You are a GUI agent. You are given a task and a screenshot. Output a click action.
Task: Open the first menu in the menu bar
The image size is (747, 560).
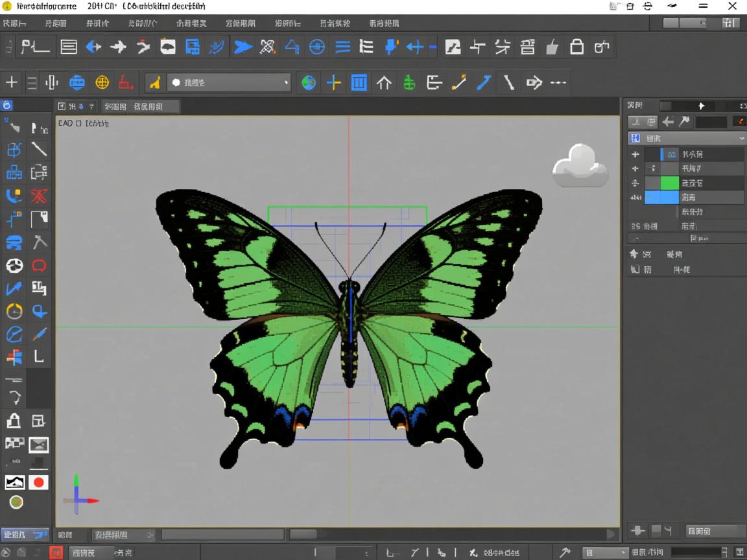point(14,23)
